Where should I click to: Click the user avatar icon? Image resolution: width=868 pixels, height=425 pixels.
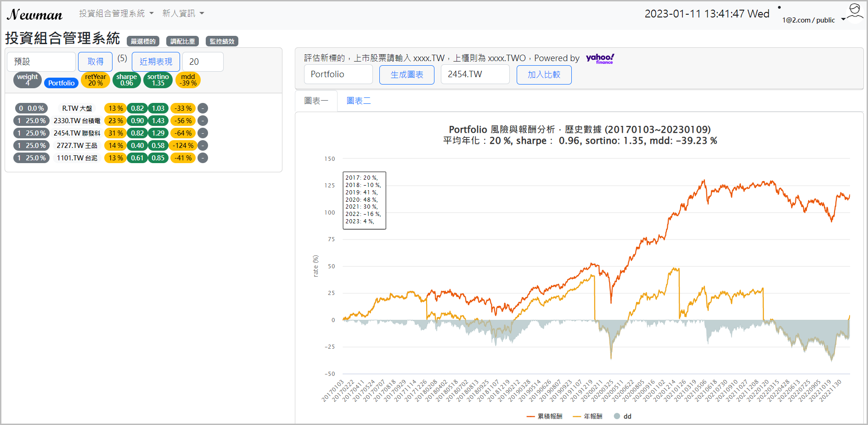tap(854, 12)
